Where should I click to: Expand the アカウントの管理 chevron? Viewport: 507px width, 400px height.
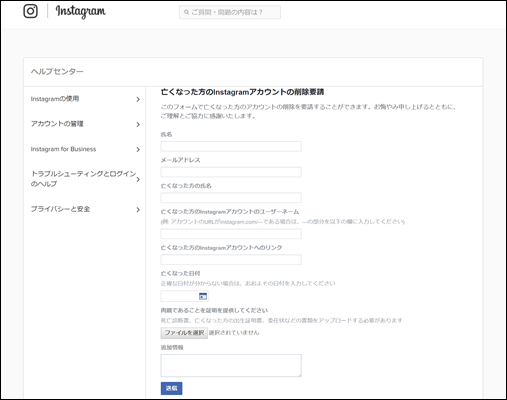click(x=138, y=124)
